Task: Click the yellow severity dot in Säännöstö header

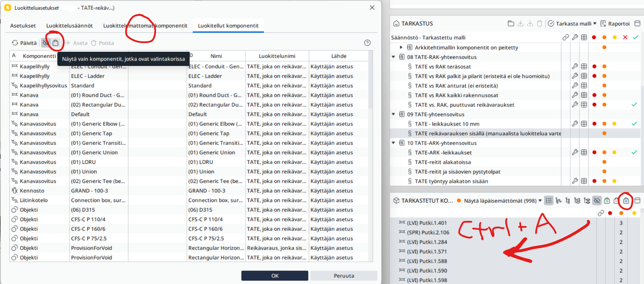Action: click(x=614, y=37)
